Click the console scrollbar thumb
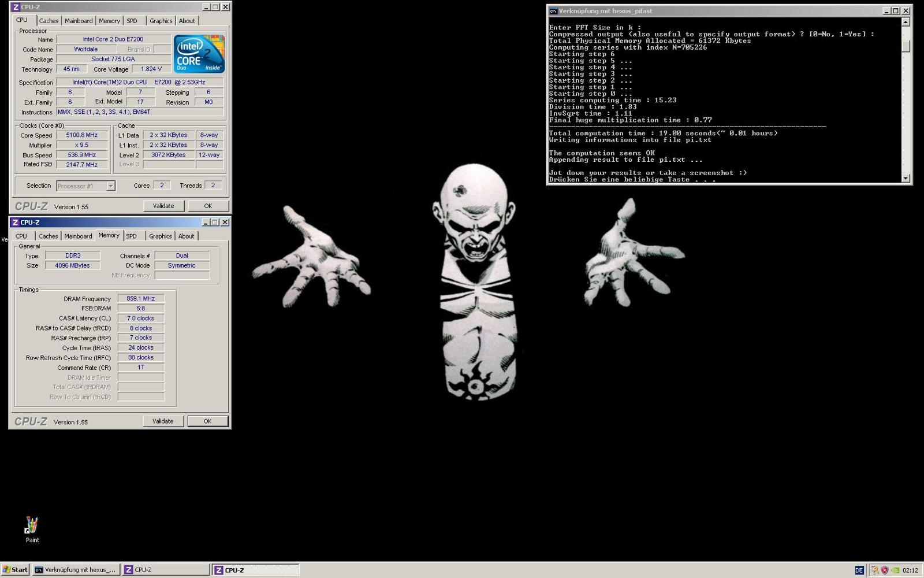The width and height of the screenshot is (924, 578). pos(906,46)
